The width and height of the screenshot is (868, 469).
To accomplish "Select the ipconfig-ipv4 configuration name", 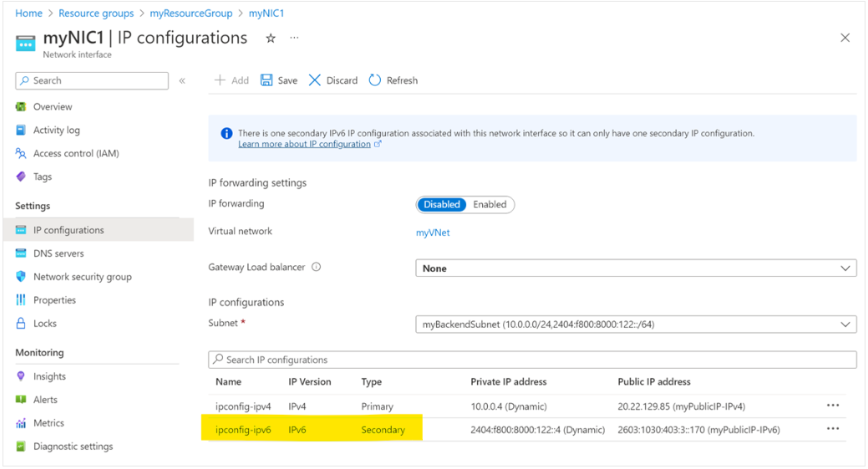I will click(244, 406).
